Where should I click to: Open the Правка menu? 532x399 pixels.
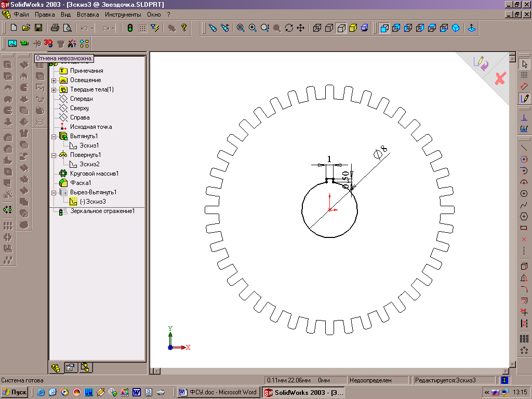coord(45,15)
